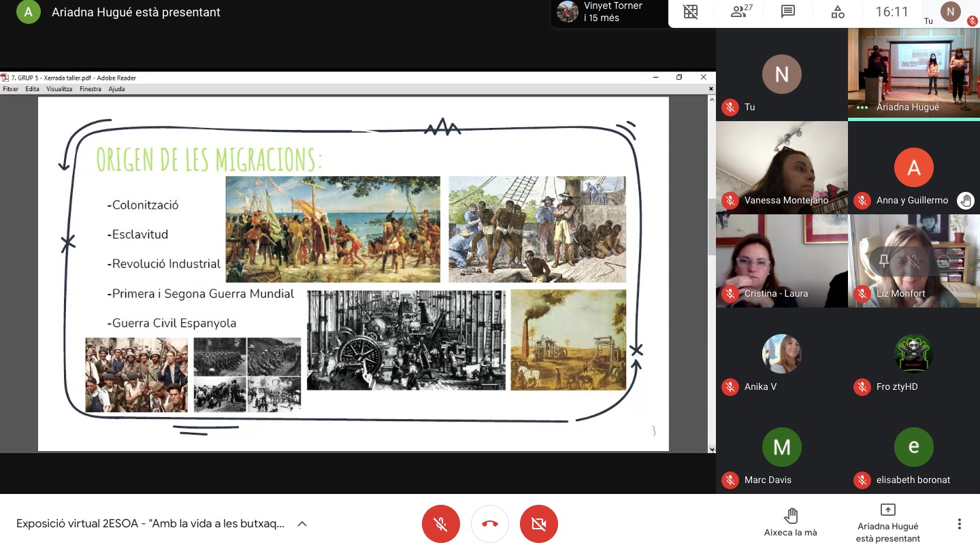Click '-Guerra Civil Espanyola' bullet
This screenshot has height=545, width=980.
click(x=171, y=323)
